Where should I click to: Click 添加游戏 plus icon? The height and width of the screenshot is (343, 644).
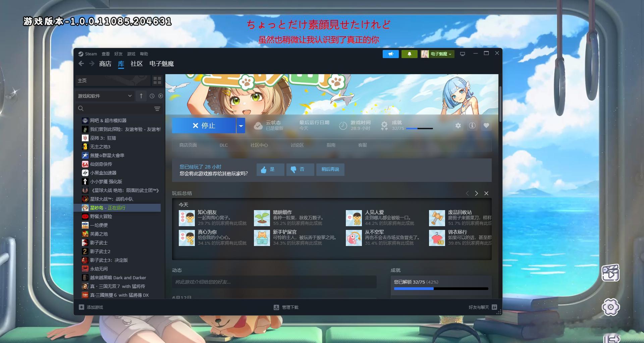(82, 307)
